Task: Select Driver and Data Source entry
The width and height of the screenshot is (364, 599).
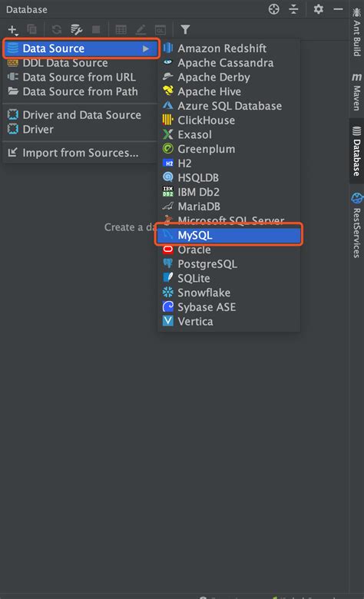Action: (80, 115)
